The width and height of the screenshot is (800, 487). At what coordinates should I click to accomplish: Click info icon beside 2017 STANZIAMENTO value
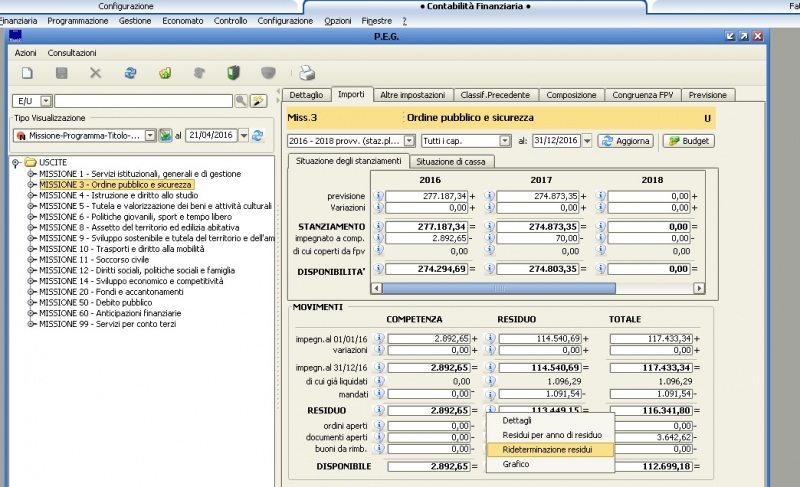(x=490, y=227)
